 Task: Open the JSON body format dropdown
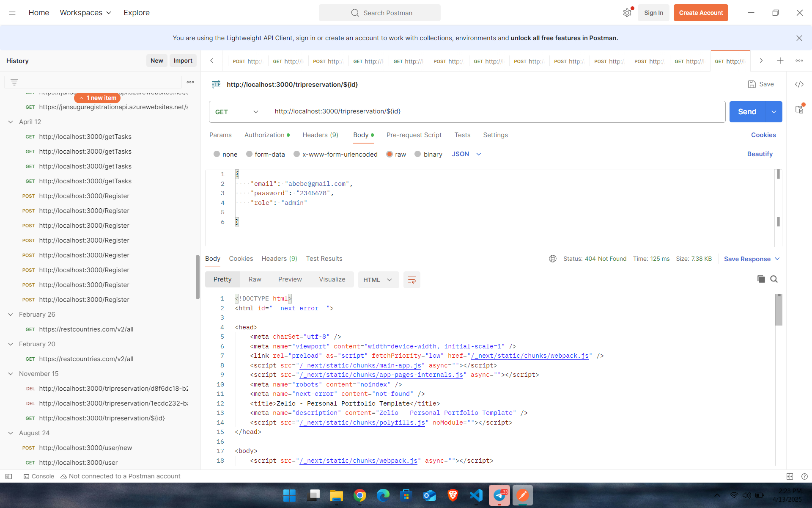466,154
